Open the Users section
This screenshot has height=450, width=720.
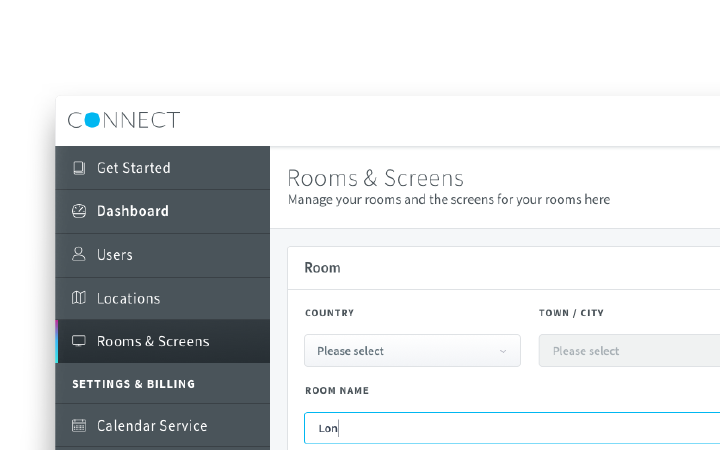(x=163, y=255)
